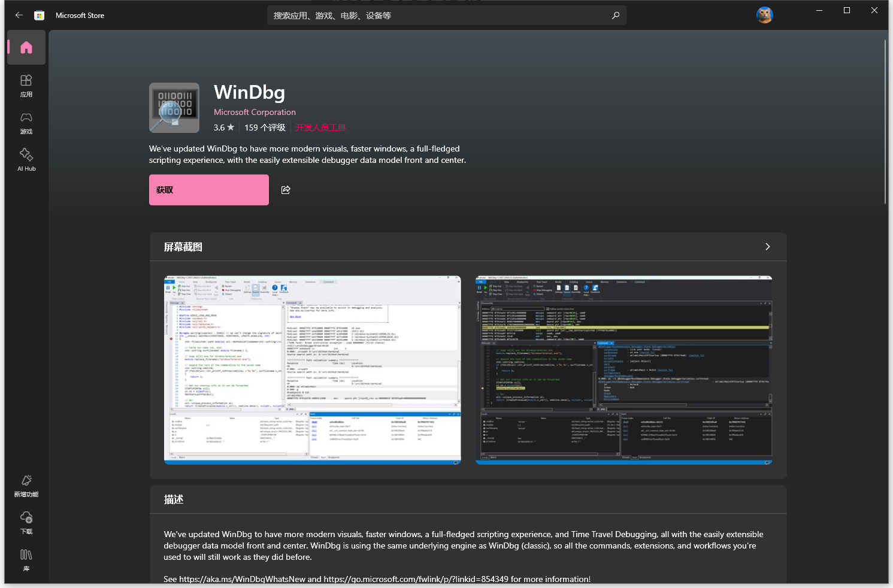The height and width of the screenshot is (588, 893).
Task: Click the 159 个评级 ratings count
Action: (x=265, y=128)
